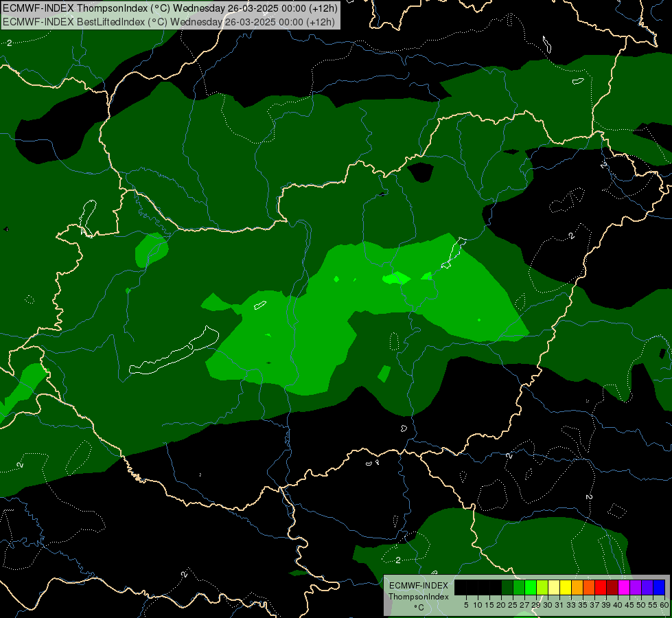Viewport: 672px width, 618px height.
Task: Click the legend label '35'
Action: [x=583, y=605]
